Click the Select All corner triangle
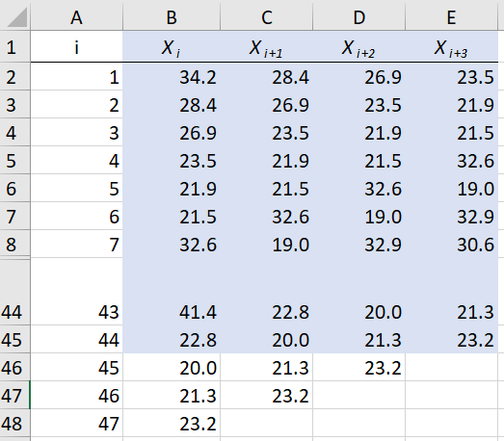The width and height of the screenshot is (504, 441). pos(16,17)
